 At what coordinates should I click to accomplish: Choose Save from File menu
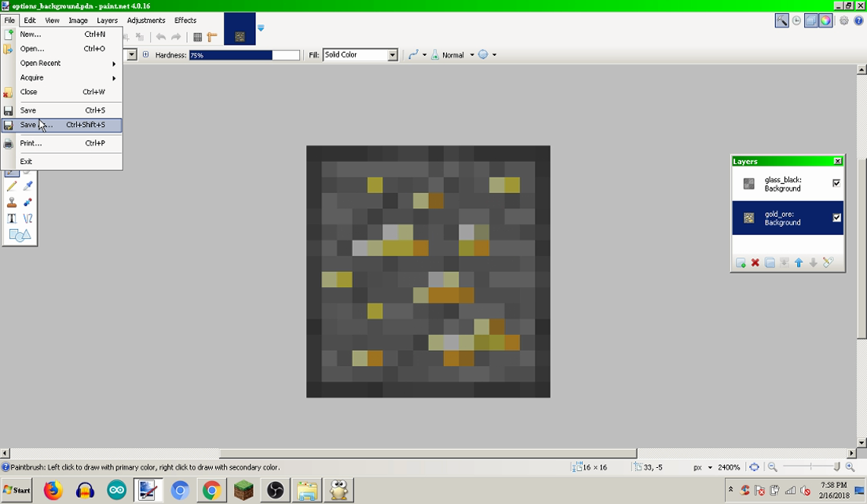pos(61,110)
